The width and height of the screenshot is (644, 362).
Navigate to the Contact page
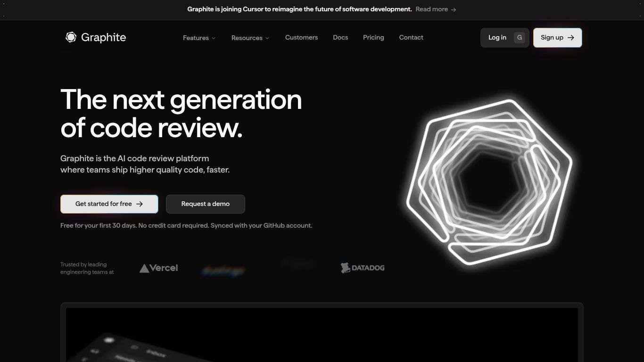pyautogui.click(x=411, y=37)
